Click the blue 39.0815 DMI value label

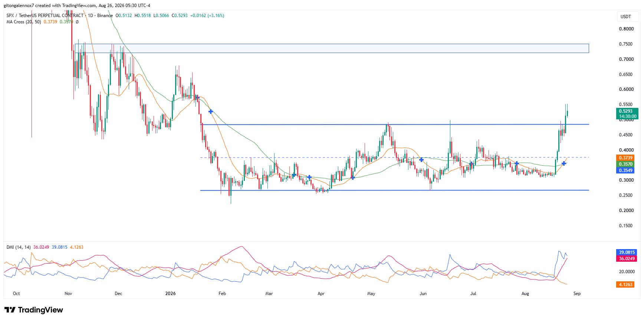coord(627,252)
